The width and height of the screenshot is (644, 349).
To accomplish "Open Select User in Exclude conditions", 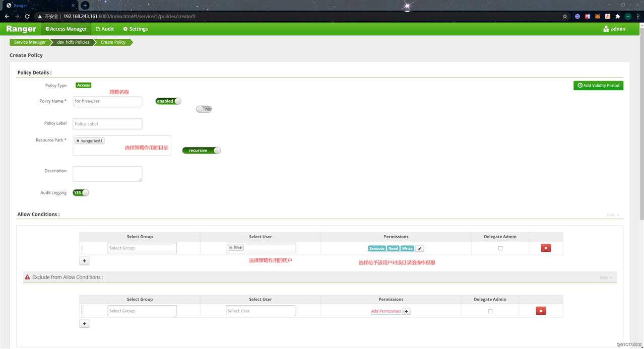I will click(261, 311).
